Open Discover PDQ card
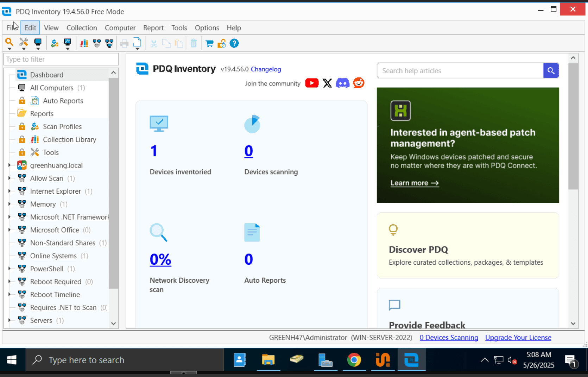Viewport: 588px width, 377px height. point(468,245)
